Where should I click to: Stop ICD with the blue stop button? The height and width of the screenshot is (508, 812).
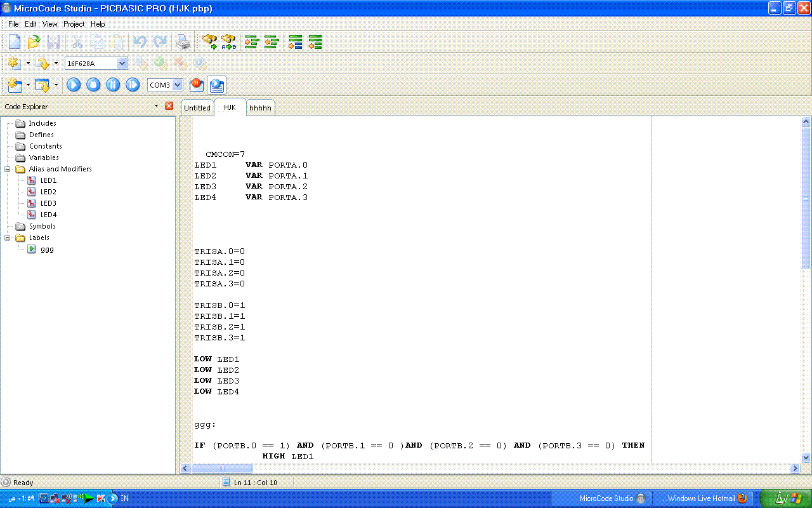point(93,84)
